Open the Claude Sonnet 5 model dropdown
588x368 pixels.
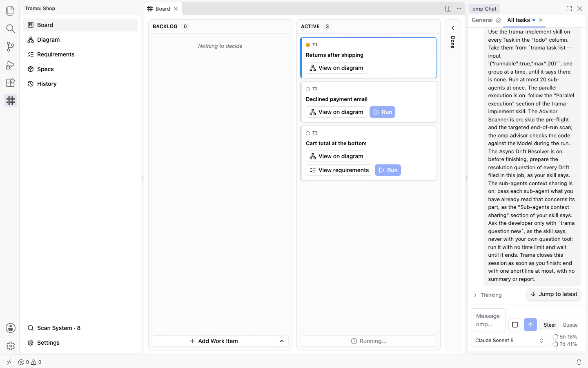tap(510, 341)
